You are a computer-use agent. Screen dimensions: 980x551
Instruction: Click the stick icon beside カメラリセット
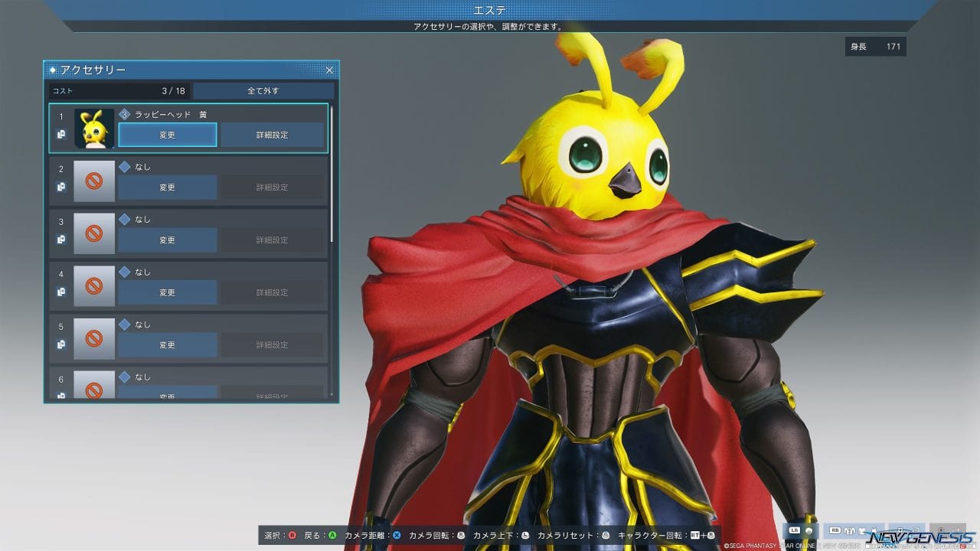click(606, 536)
